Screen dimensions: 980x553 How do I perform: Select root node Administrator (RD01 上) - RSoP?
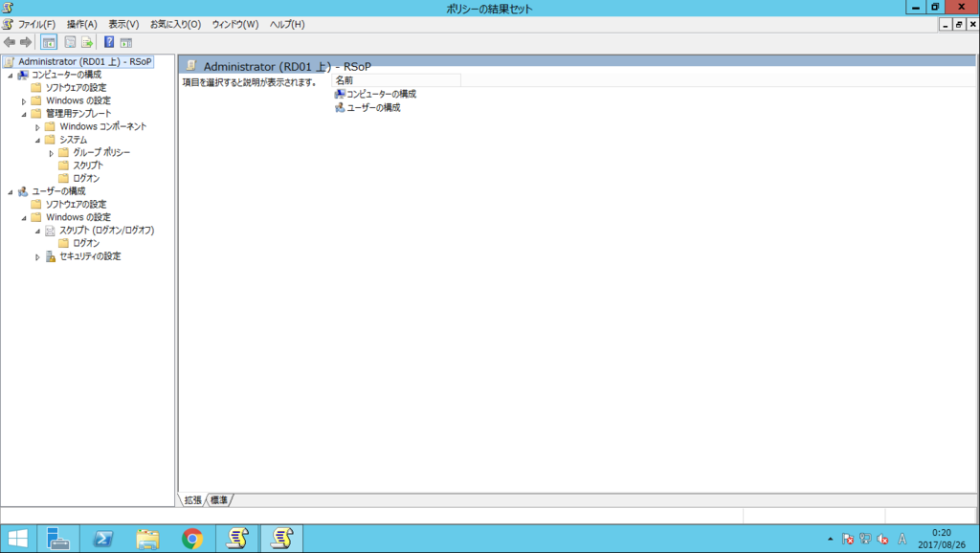coord(85,62)
